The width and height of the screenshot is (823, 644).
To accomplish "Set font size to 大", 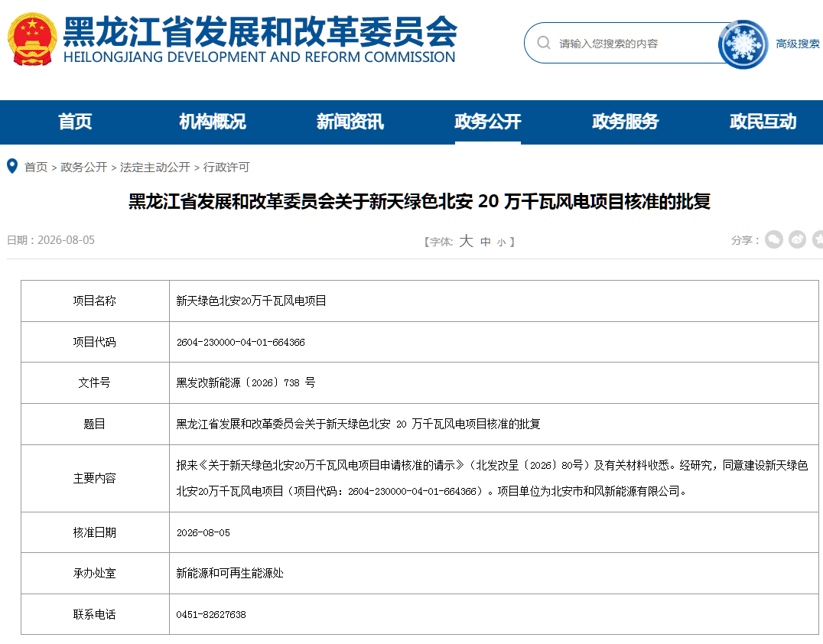I will [466, 241].
